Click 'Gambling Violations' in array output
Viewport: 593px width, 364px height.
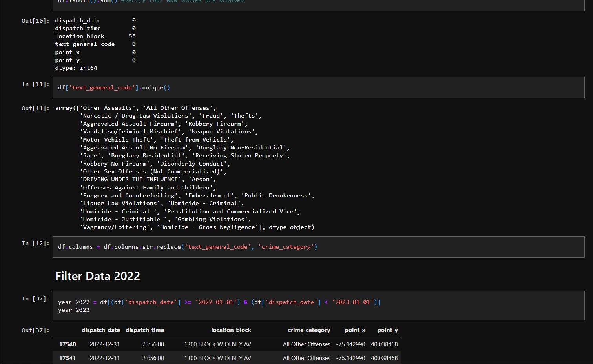(x=211, y=219)
